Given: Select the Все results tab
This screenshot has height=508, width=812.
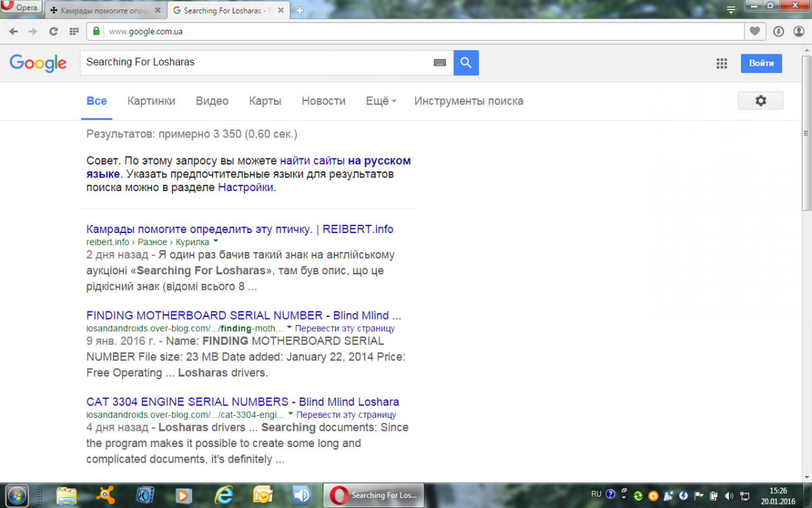Looking at the screenshot, I should pyautogui.click(x=97, y=101).
